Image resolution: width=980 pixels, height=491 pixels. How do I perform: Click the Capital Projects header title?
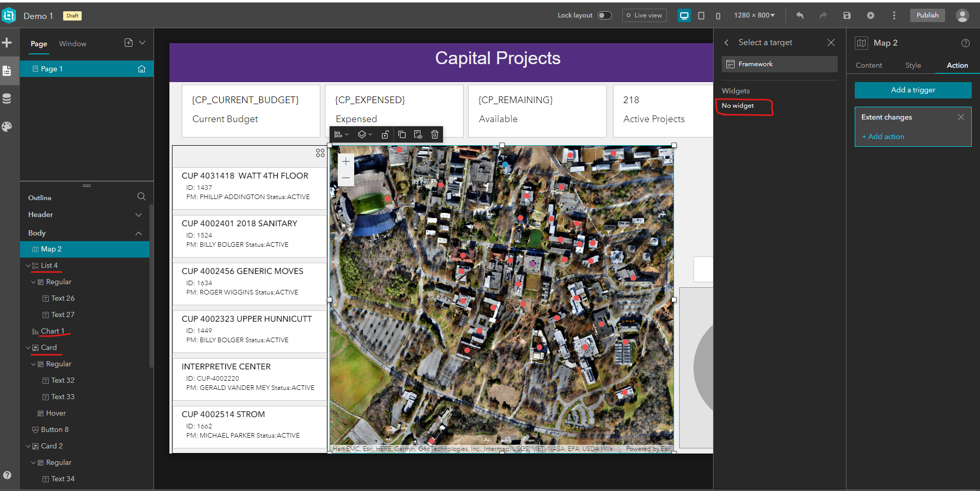[x=497, y=58]
